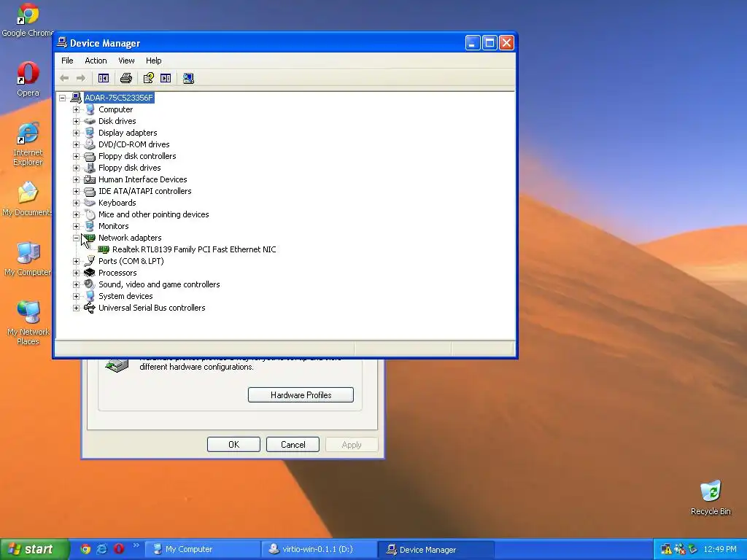Click the Keyboards category icon
The width and height of the screenshot is (747, 560).
[x=90, y=203]
